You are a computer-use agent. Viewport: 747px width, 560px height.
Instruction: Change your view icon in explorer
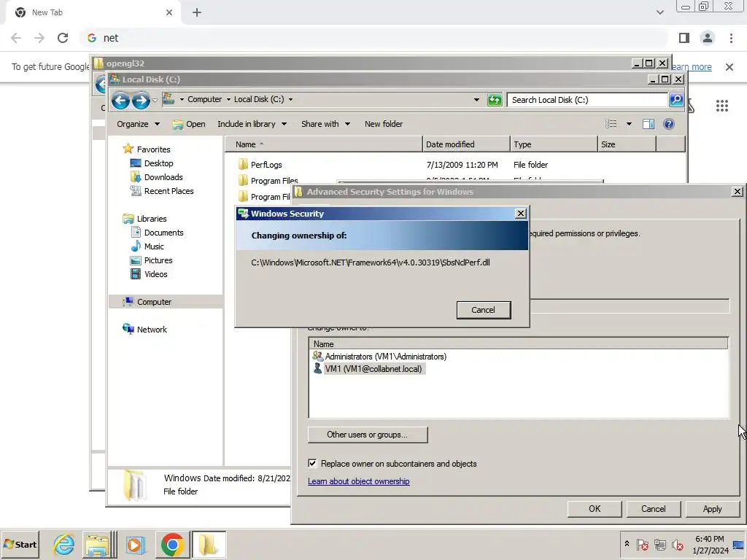point(611,124)
